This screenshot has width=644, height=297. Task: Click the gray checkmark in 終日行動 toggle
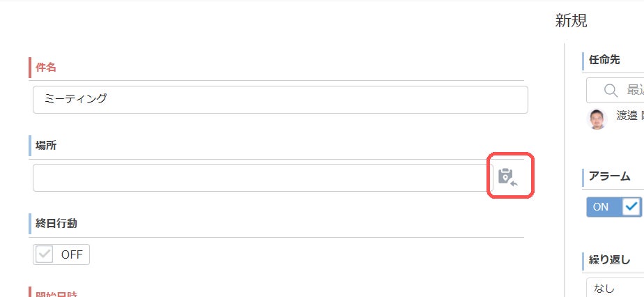click(45, 254)
